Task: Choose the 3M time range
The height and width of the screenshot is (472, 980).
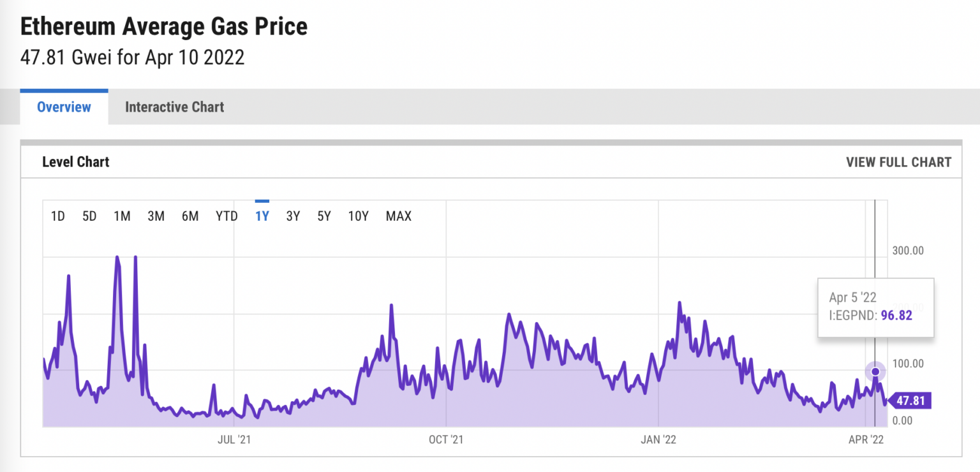Action: tap(156, 216)
